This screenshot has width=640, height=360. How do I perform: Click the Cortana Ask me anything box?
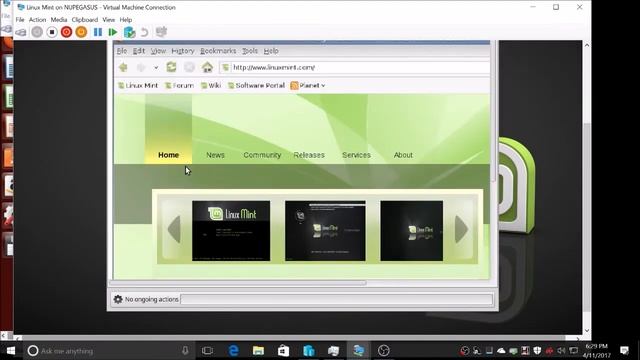tap(109, 351)
